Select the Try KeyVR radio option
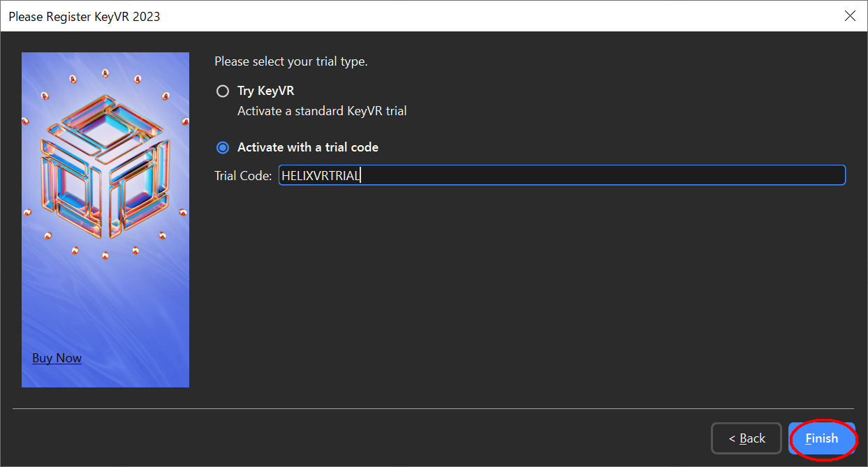This screenshot has width=868, height=467. click(223, 91)
